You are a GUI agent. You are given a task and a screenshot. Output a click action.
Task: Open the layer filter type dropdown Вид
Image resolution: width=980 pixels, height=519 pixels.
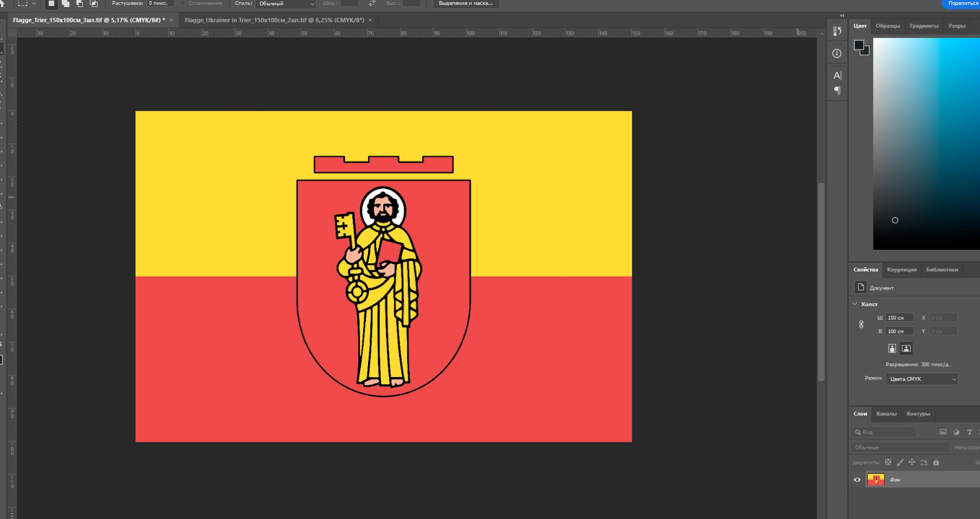(884, 432)
